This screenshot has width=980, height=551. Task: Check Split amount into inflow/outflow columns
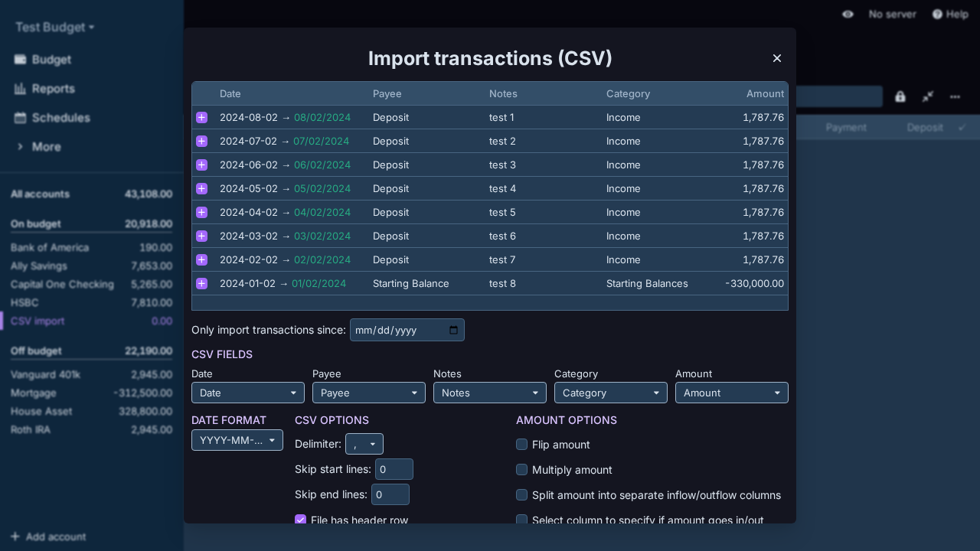522,495
